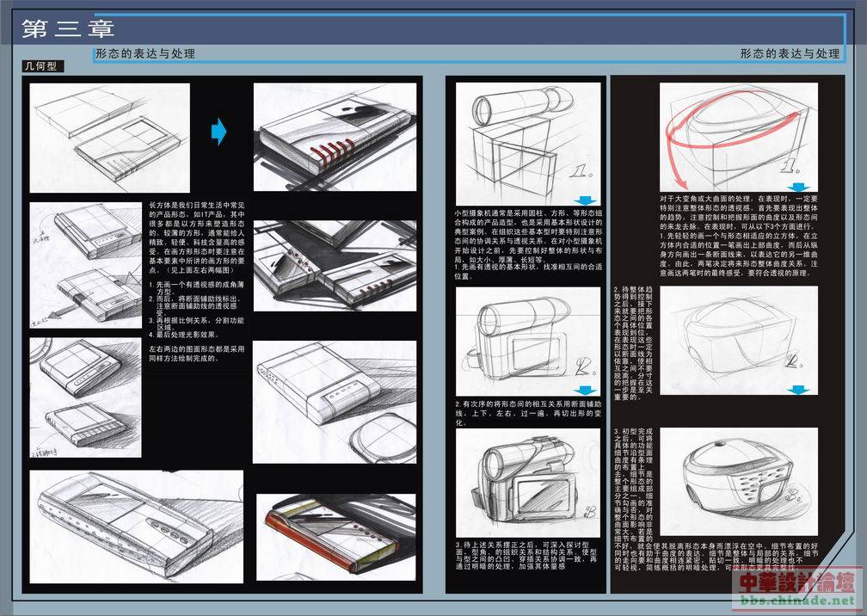The width and height of the screenshot is (867, 616).
Task: Click the narrow column text 初型完成之后
Action: [x=633, y=484]
